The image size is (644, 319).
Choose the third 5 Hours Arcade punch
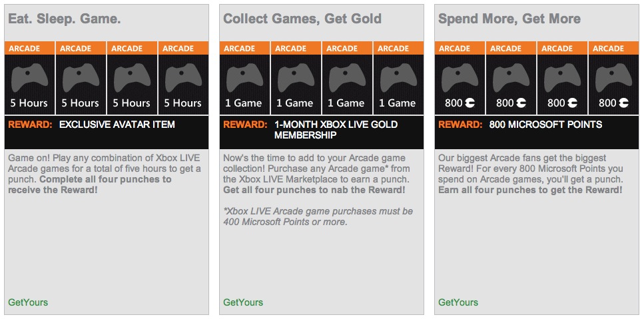click(132, 78)
